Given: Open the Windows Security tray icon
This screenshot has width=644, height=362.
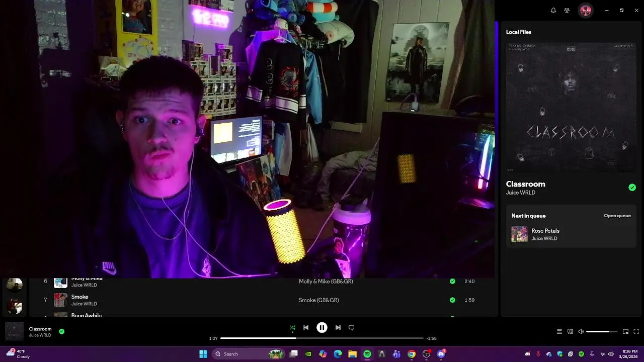Looking at the screenshot, I should [x=559, y=354].
